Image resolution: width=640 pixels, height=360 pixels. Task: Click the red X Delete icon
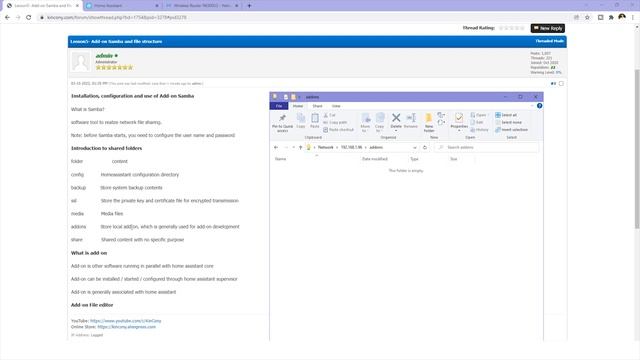(396, 118)
